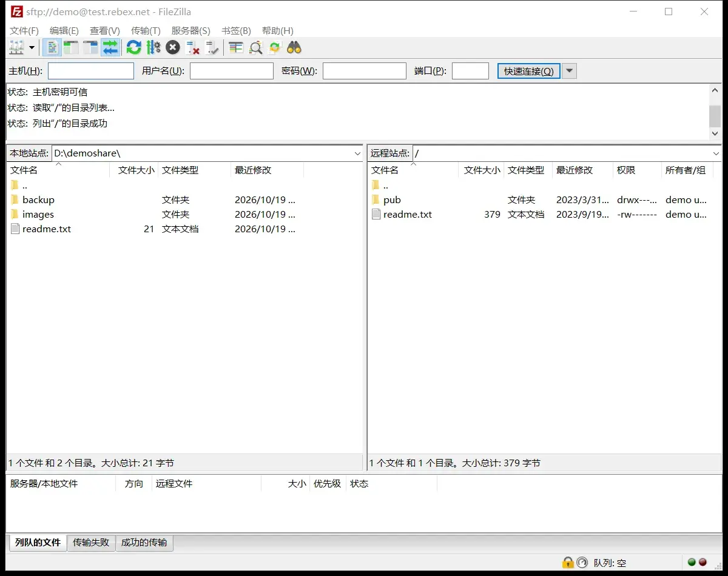This screenshot has height=576, width=728.
Task: Disconnect from the current server icon
Action: click(192, 47)
